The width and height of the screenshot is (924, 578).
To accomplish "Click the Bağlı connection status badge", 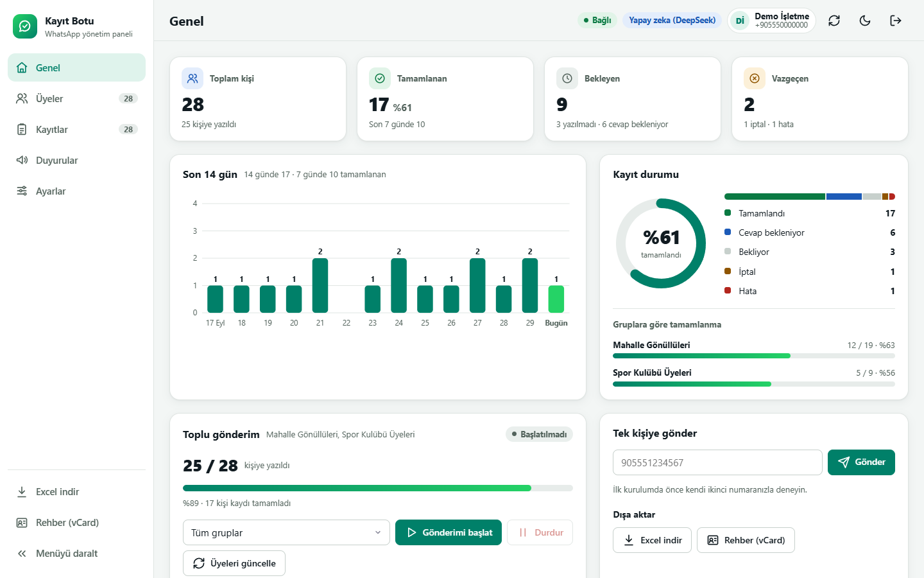I will click(x=597, y=21).
